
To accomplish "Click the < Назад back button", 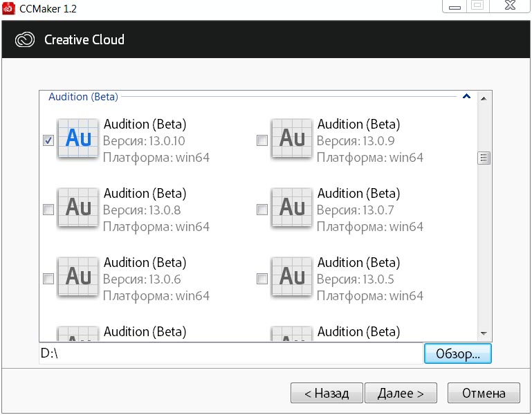I will coord(327,393).
